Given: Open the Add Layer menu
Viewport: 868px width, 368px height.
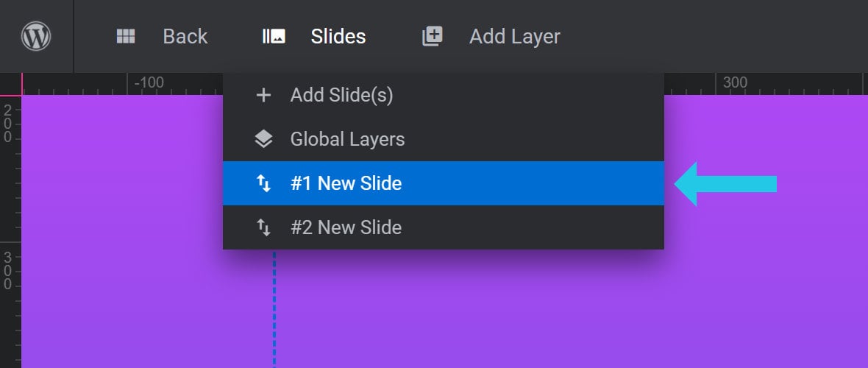Looking at the screenshot, I should 491,37.
